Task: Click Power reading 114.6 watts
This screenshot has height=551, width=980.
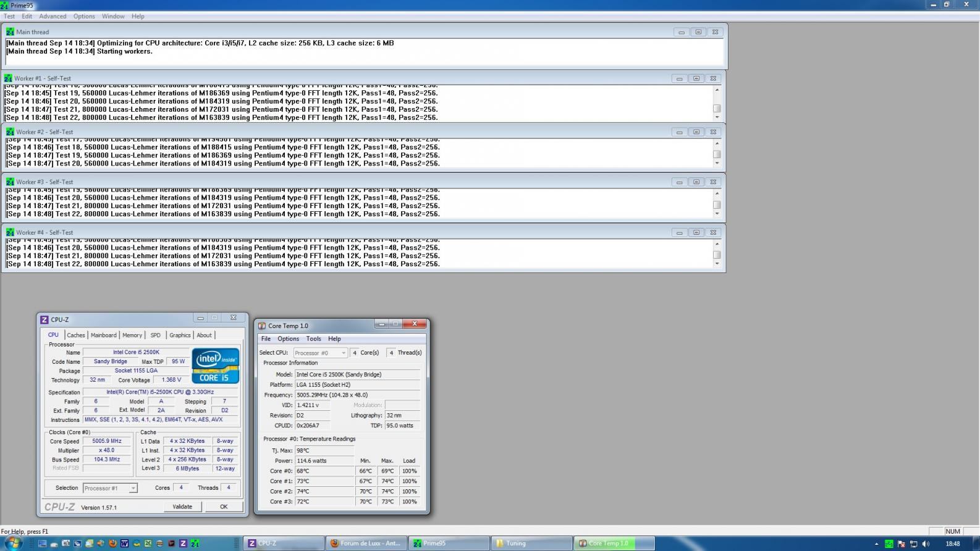Action: 324,461
